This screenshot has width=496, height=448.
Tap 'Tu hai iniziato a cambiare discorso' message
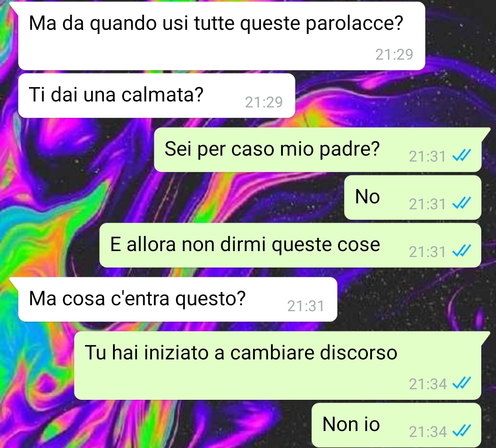[x=278, y=365]
